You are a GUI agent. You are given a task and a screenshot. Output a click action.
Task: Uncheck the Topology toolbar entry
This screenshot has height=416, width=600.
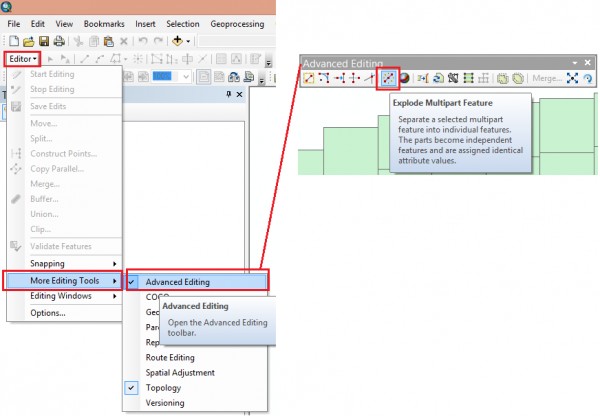tap(195, 388)
